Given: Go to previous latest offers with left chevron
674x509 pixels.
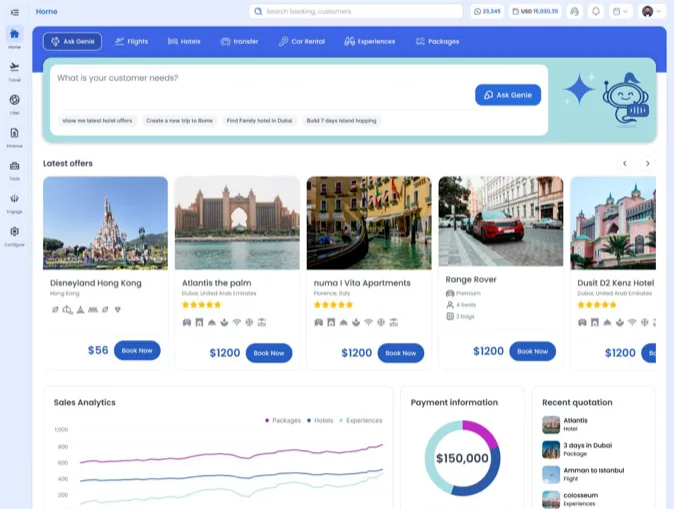Looking at the screenshot, I should coord(625,163).
